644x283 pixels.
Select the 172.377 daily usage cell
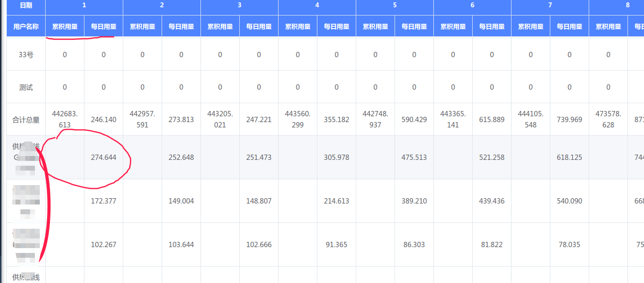tap(103, 201)
